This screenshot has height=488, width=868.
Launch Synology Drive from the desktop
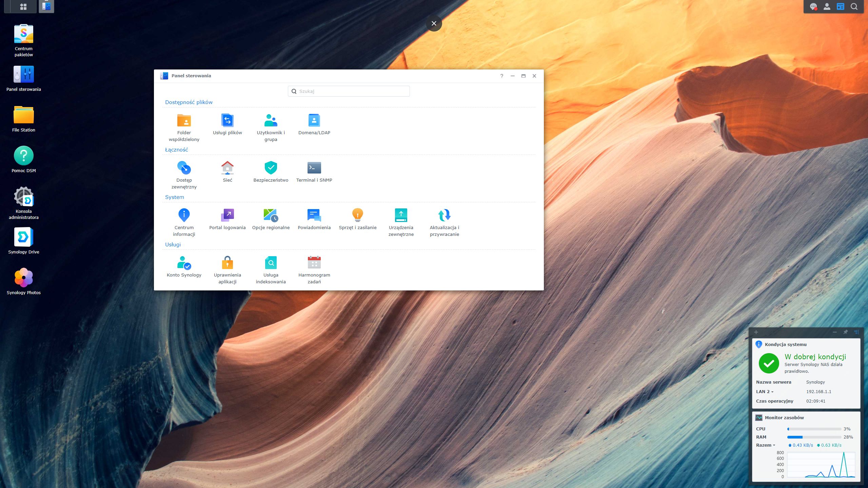[24, 241]
